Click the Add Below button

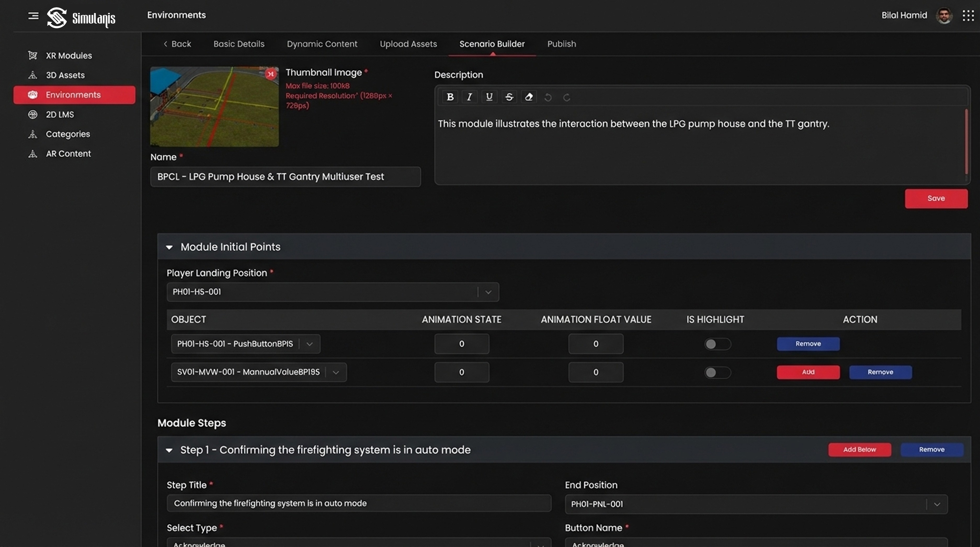pyautogui.click(x=859, y=450)
